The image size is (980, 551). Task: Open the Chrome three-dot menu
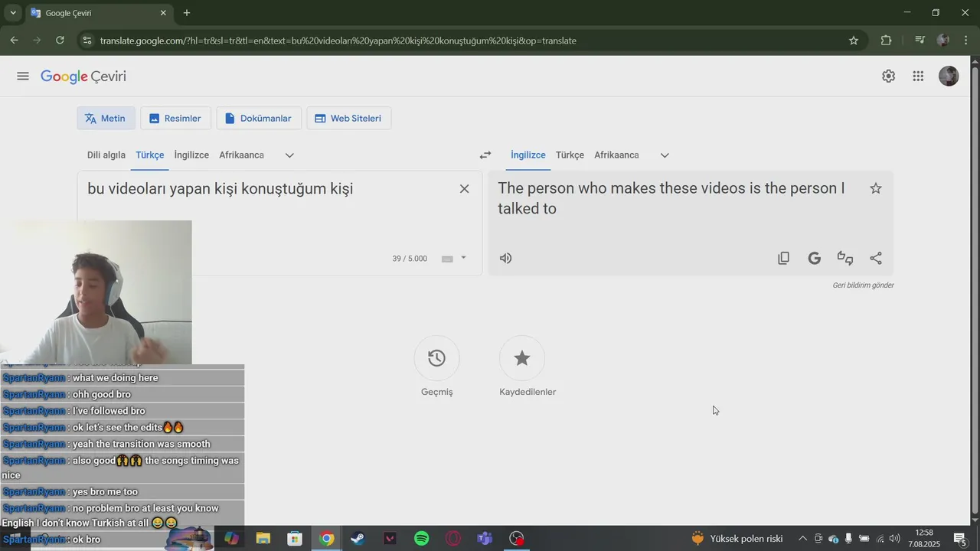coord(965,41)
